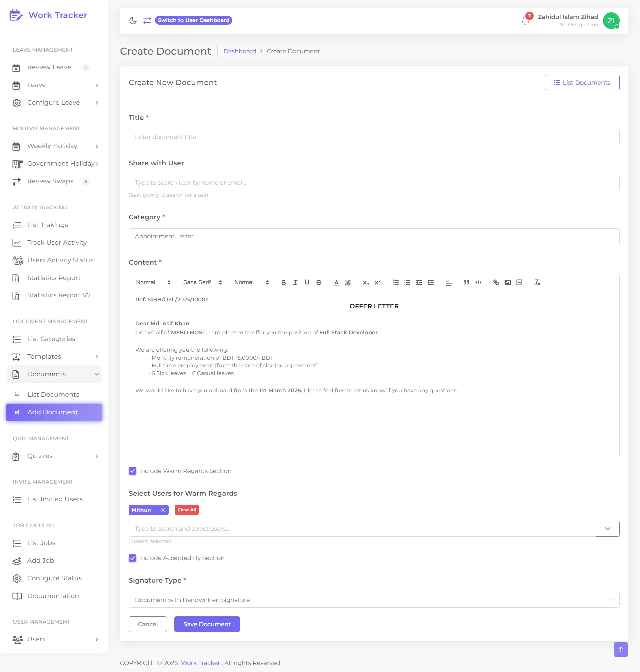The image size is (640, 672).
Task: Open List Categories menu item
Action: click(54, 339)
